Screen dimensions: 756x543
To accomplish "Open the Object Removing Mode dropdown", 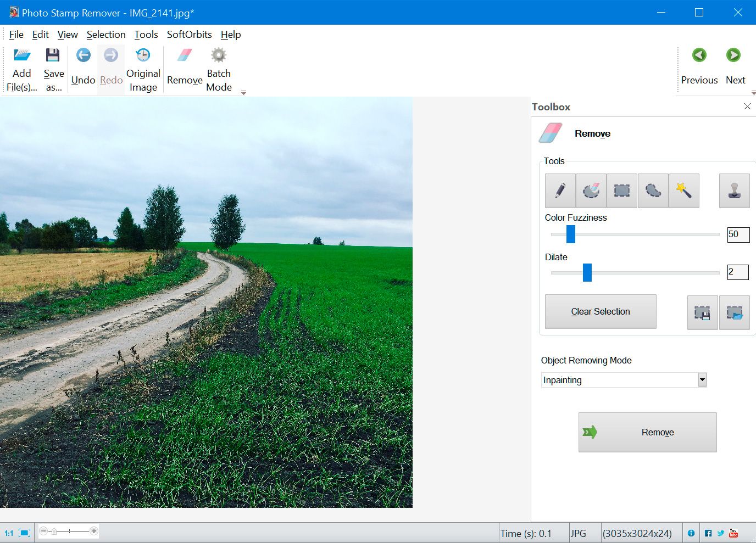I will (x=702, y=380).
